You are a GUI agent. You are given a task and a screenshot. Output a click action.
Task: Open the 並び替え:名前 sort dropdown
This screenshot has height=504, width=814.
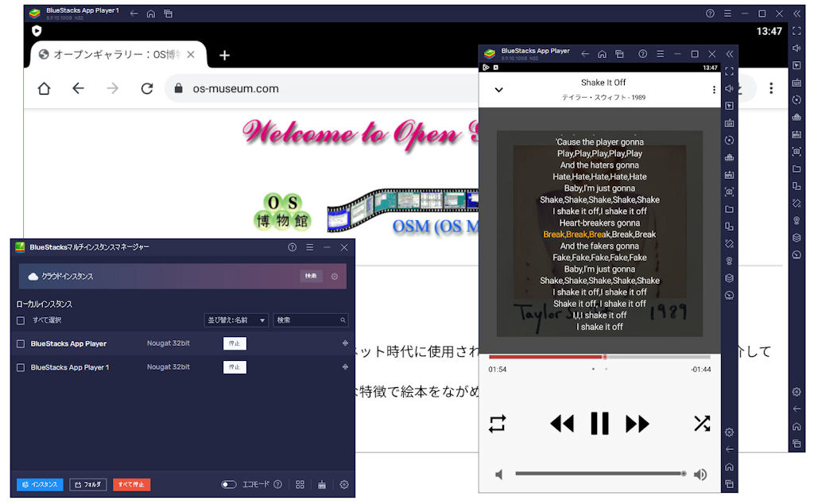pos(235,320)
